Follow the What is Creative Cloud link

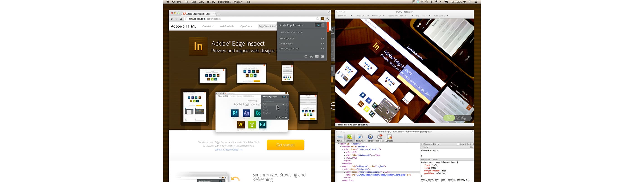(x=229, y=150)
